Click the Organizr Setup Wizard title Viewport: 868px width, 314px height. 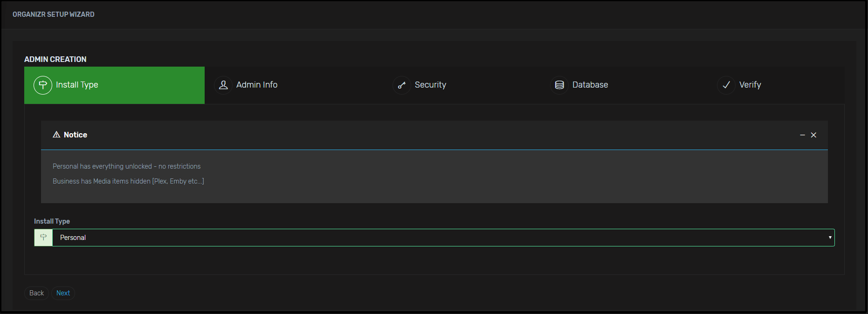54,14
